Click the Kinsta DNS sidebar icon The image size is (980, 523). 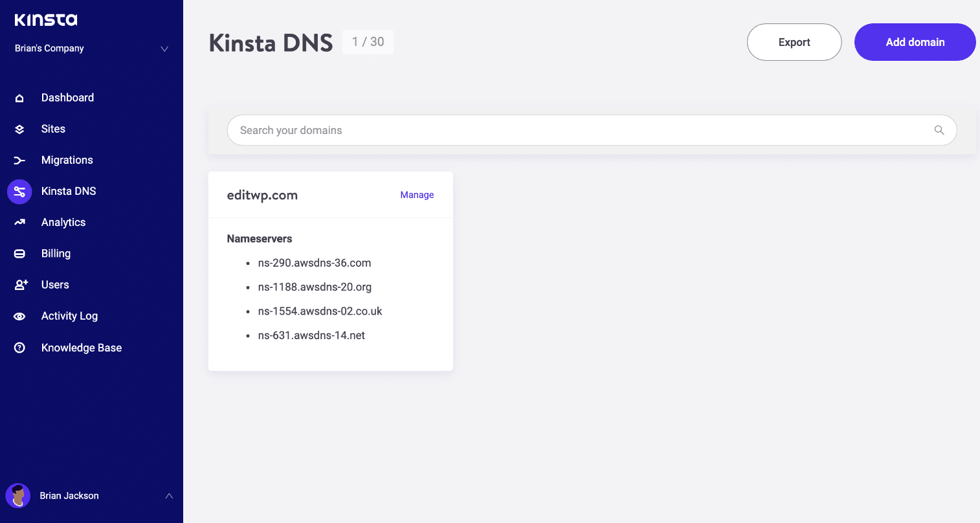[x=19, y=191]
